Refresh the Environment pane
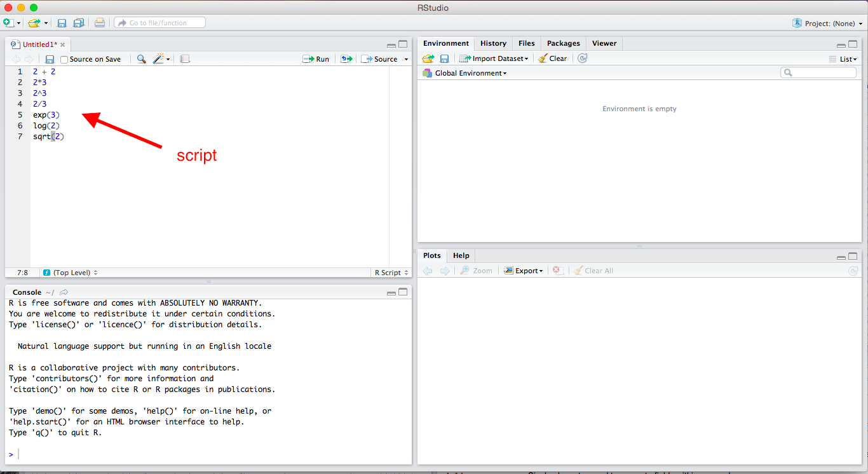Viewport: 868px width, 474px height. [x=583, y=58]
